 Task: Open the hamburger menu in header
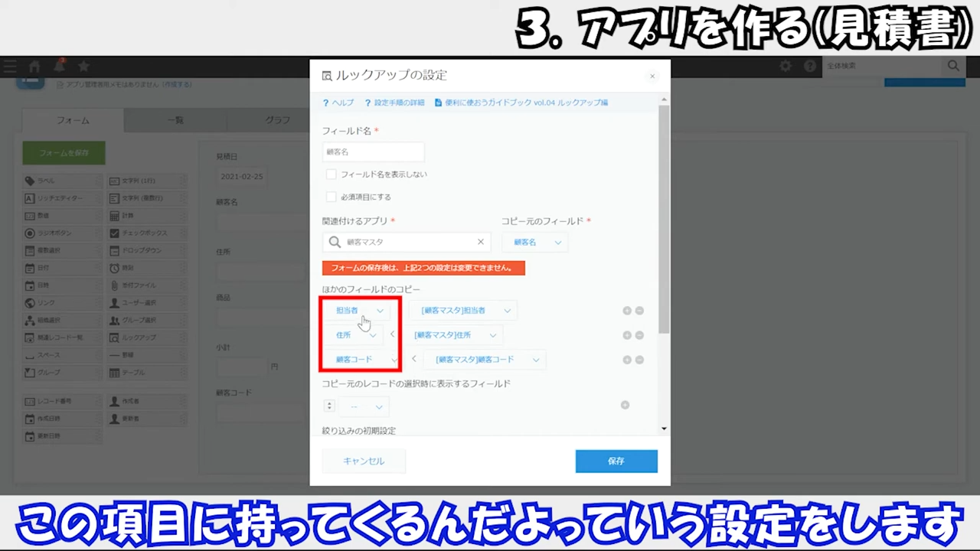(9, 67)
